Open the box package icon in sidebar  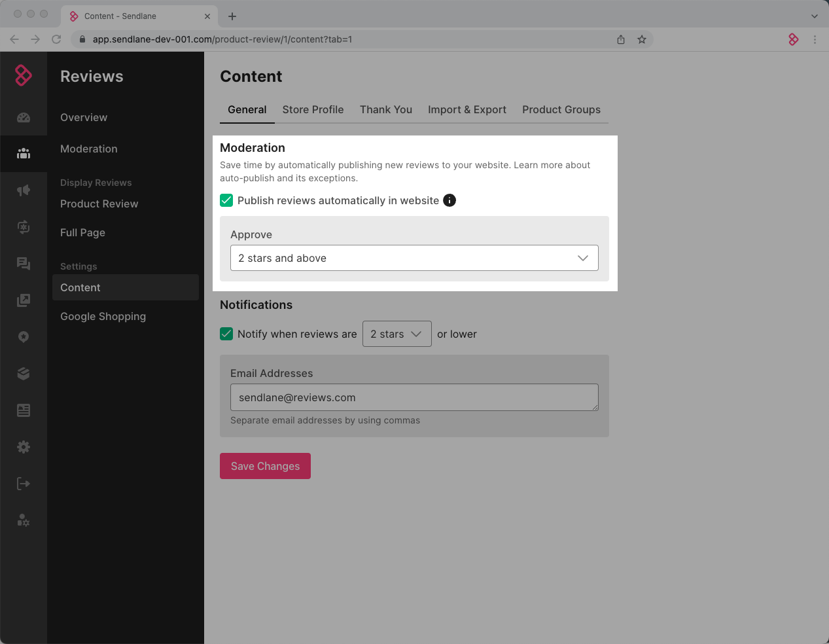(x=24, y=374)
